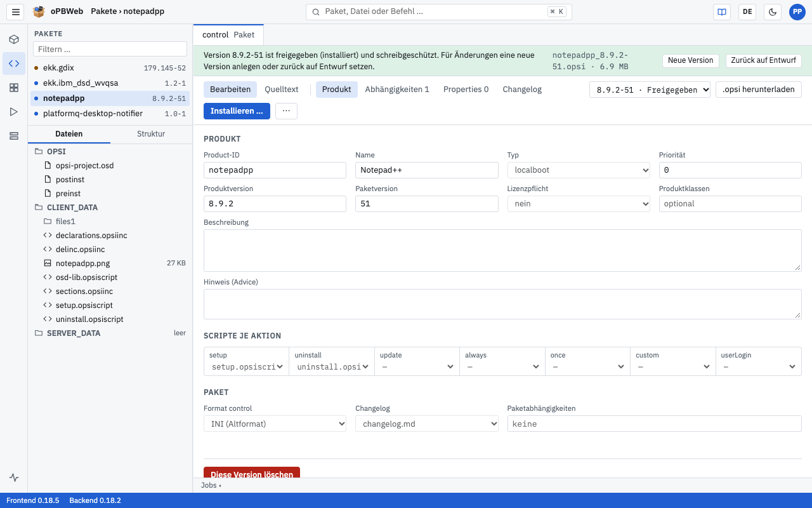812x508 pixels.
Task: Open the version 8.9.2-51 Freigegeben dropdown
Action: (x=650, y=90)
